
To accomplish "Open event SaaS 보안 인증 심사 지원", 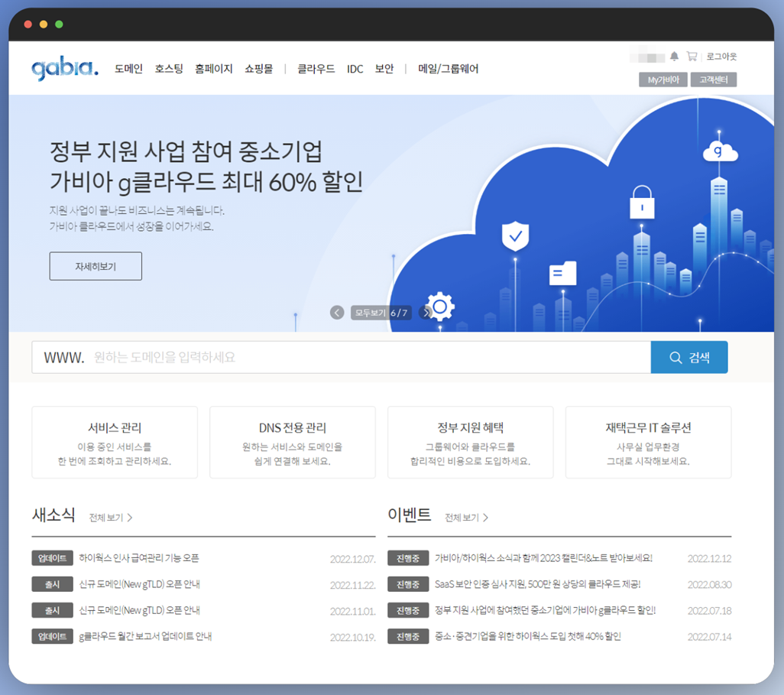I will [537, 584].
